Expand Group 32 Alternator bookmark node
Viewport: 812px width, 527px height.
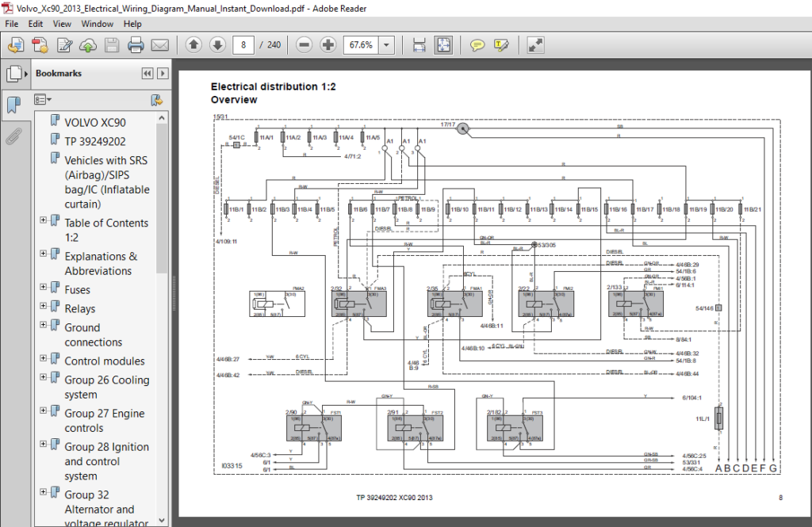44,492
